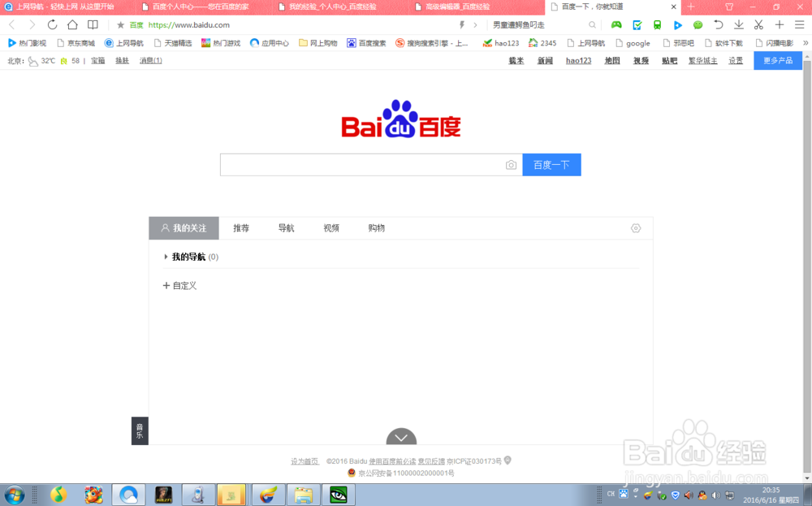Click the Baidu logo

(x=401, y=119)
